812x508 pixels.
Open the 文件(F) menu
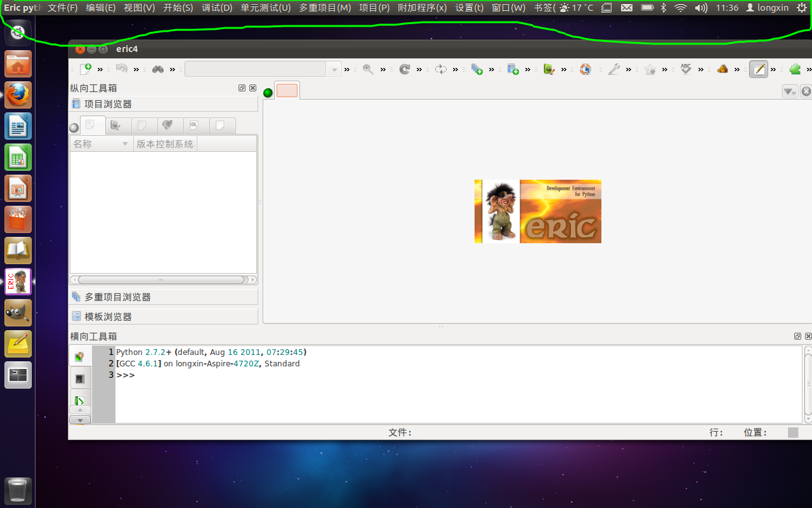point(63,8)
